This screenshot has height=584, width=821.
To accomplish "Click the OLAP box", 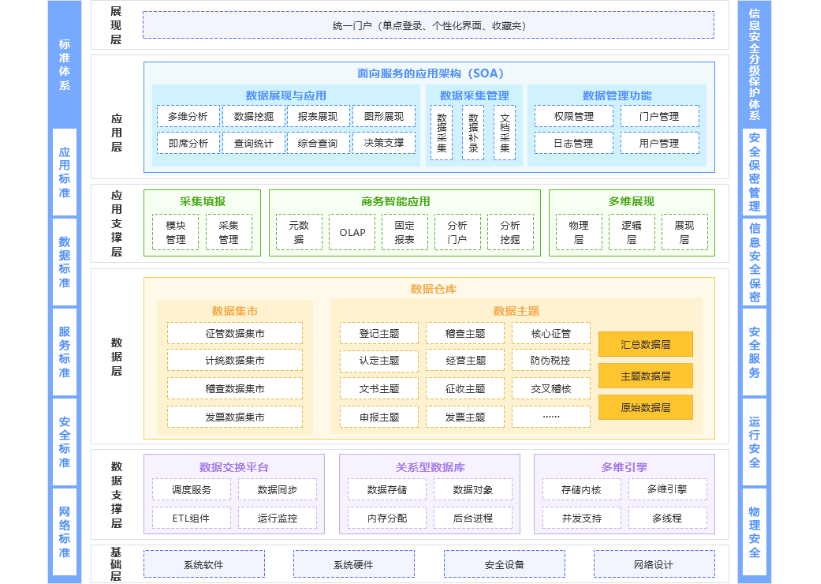I will click(x=351, y=232).
